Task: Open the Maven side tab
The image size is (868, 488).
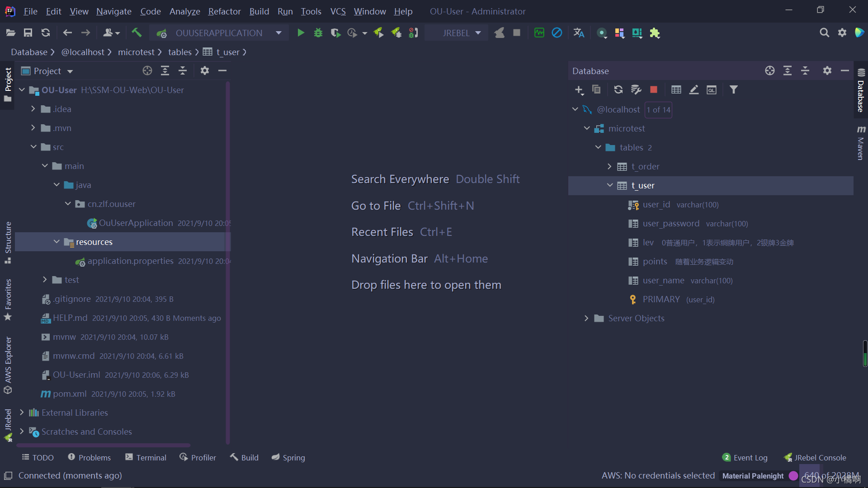Action: 861,143
